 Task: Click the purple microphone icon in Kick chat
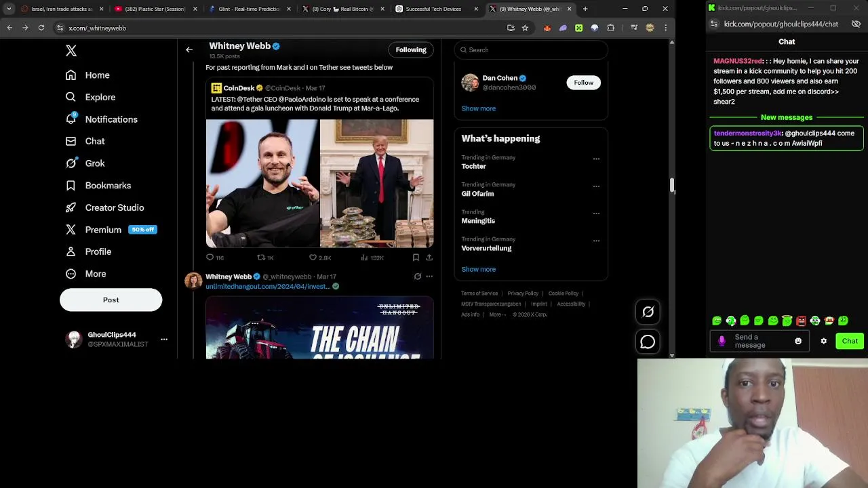(722, 341)
